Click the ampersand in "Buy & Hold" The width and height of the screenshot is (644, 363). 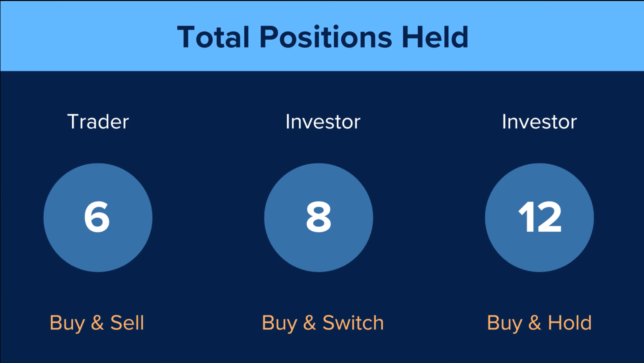pyautogui.click(x=535, y=323)
